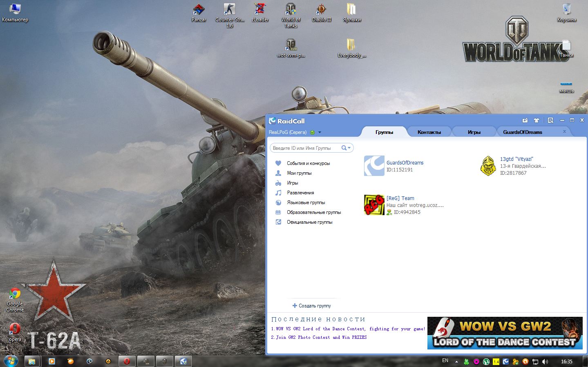Open the AIMP taskbar icon
The image size is (588, 367).
pos(108,361)
